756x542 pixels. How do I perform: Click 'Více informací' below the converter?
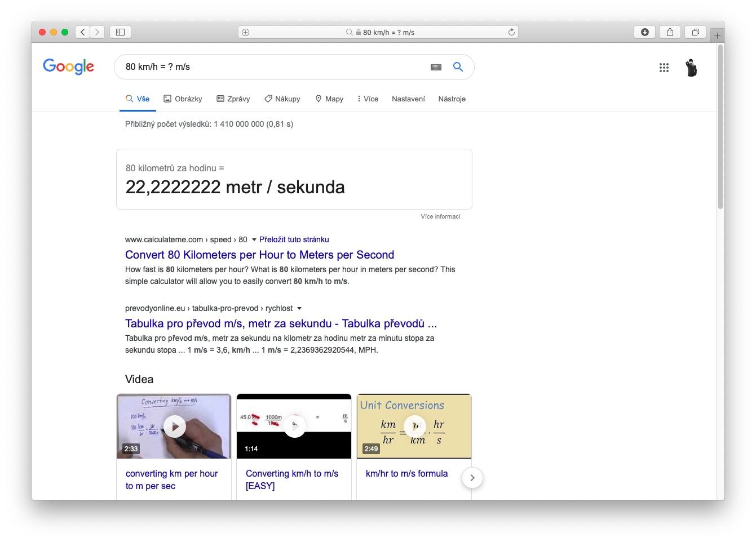440,216
